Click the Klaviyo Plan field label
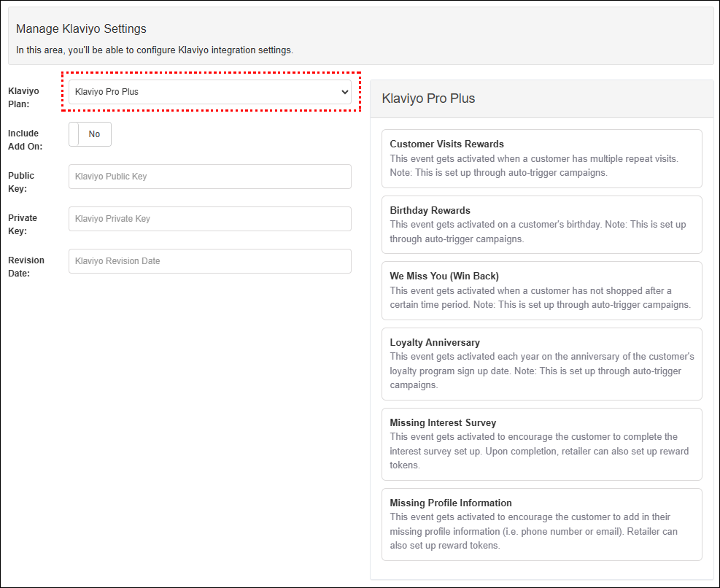Screen dimensions: 720x588 [x=23, y=98]
